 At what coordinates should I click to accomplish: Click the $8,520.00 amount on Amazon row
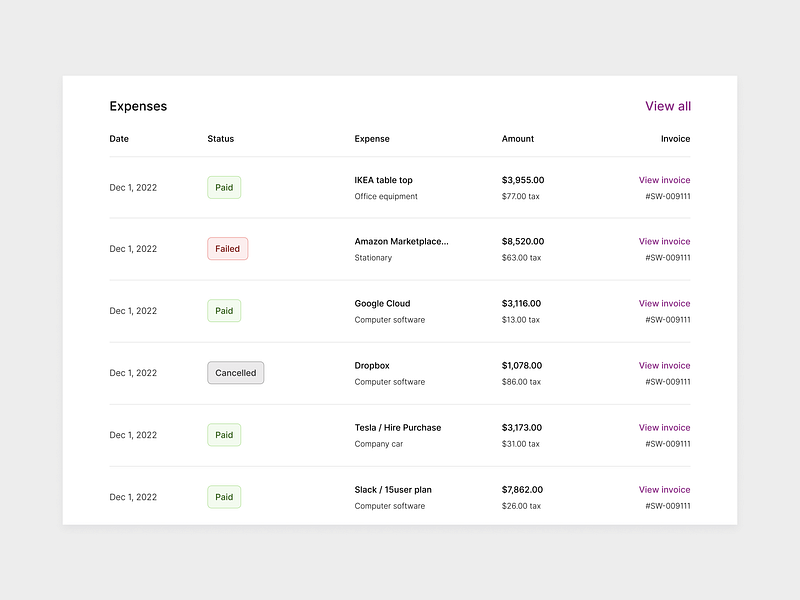(x=522, y=241)
